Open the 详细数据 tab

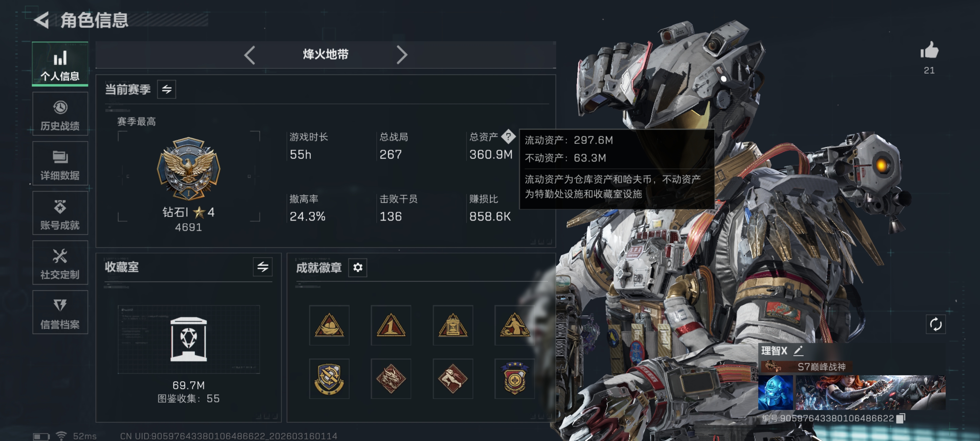click(60, 164)
